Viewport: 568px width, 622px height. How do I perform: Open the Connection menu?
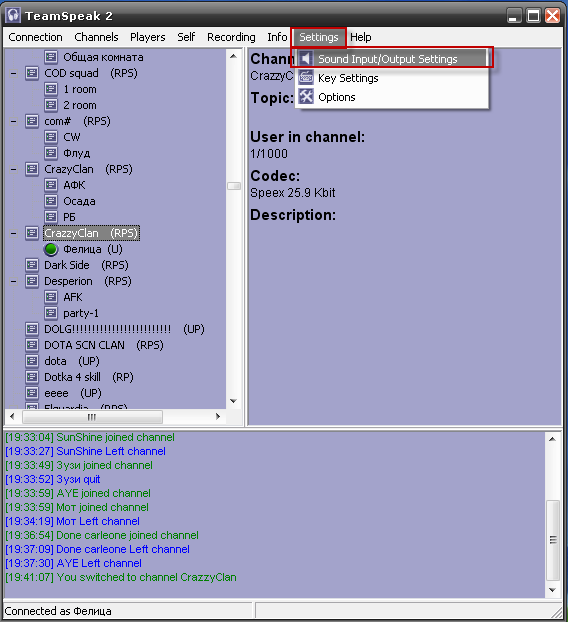[x=35, y=37]
